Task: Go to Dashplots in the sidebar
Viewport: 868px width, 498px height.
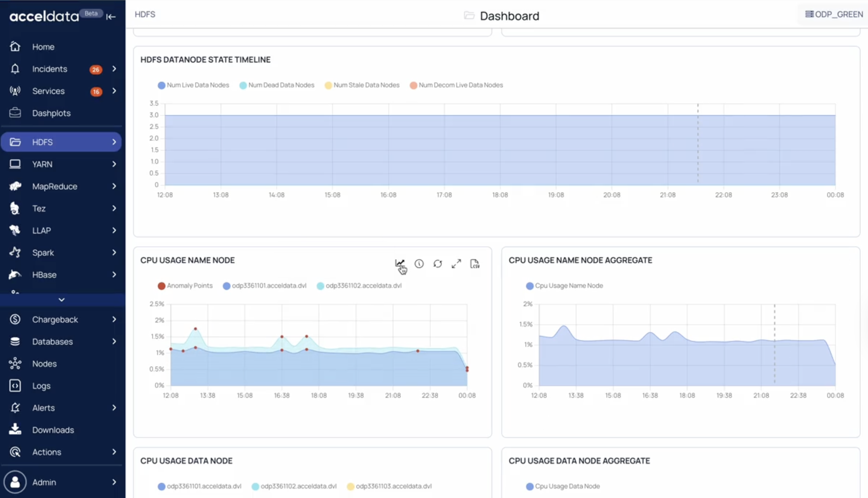Action: click(x=51, y=113)
